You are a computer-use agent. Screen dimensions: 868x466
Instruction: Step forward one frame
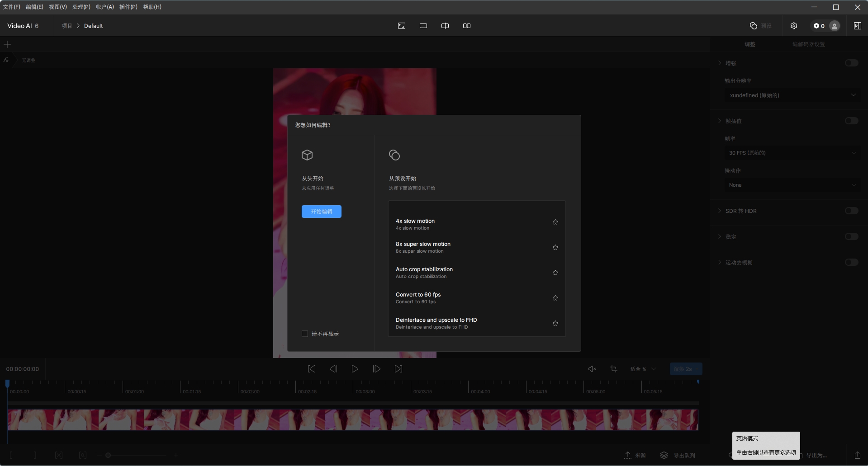tap(377, 369)
